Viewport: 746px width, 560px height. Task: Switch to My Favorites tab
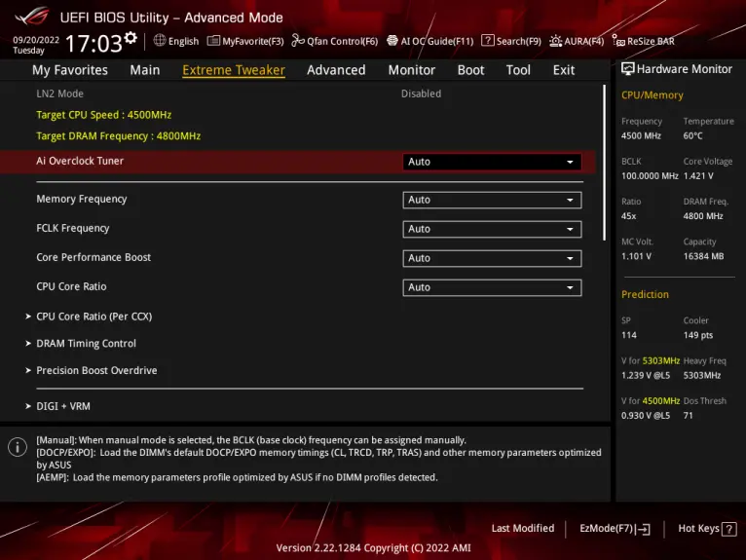tap(70, 70)
